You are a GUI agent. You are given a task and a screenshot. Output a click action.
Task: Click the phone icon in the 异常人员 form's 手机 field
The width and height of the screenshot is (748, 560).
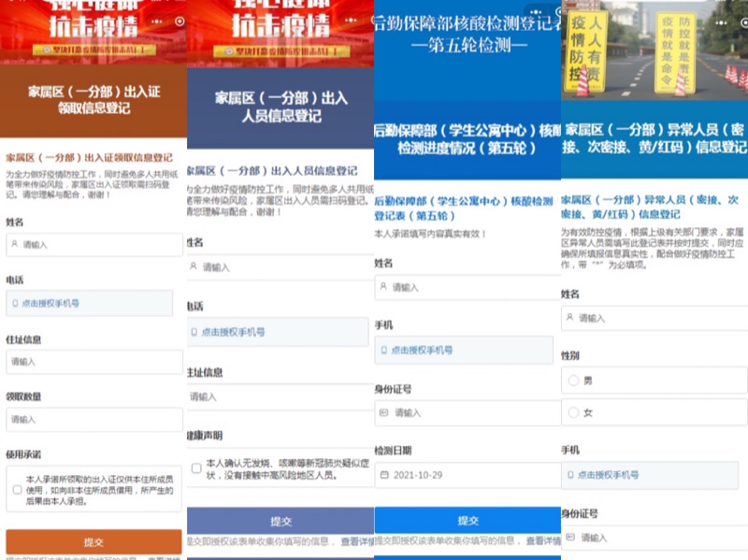[569, 475]
